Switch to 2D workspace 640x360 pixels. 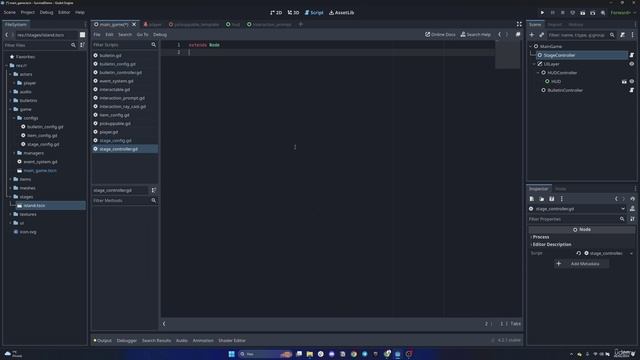pyautogui.click(x=276, y=13)
